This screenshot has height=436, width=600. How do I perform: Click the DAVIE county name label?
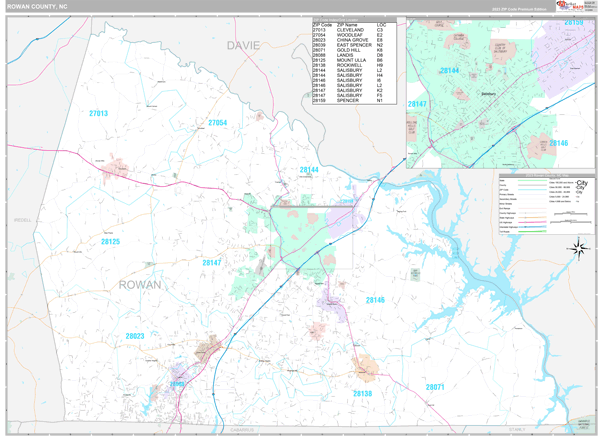(x=243, y=46)
